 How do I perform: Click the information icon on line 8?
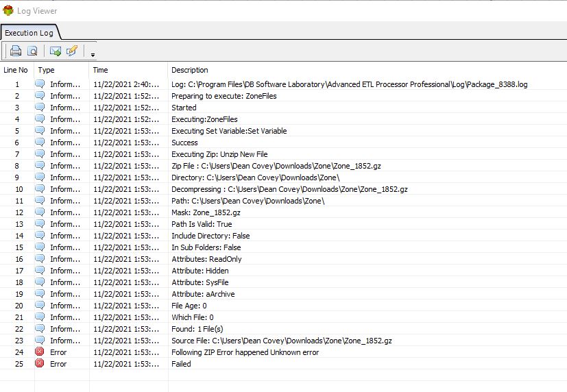[x=40, y=165]
